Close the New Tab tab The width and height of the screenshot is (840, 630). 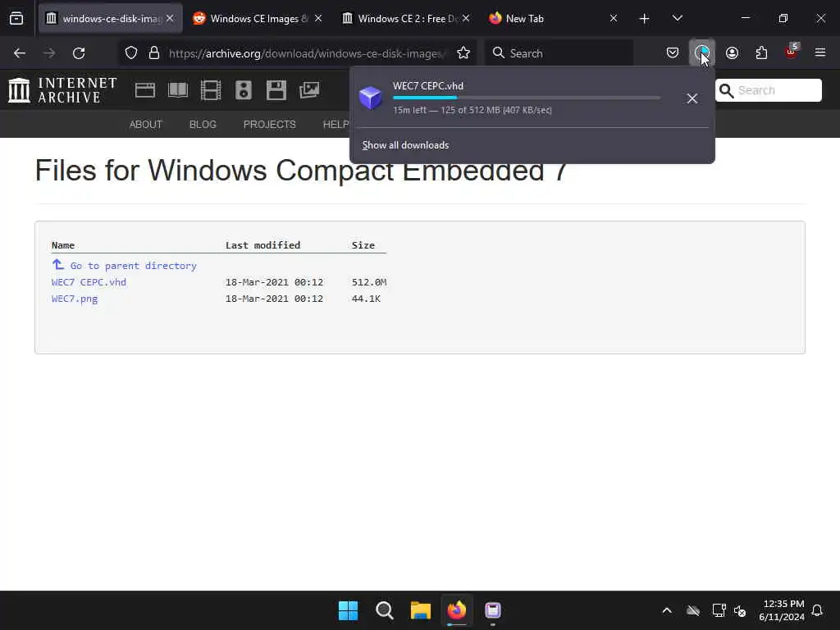coord(614,18)
